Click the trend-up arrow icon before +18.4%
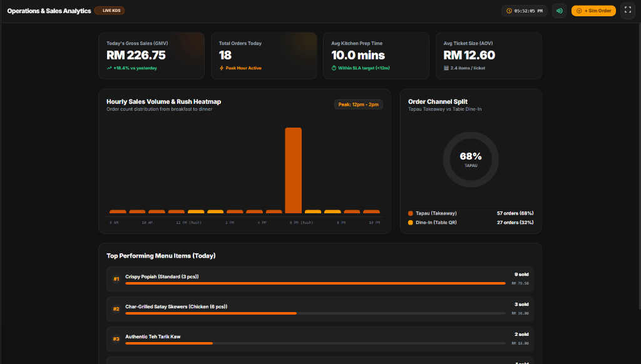 [109, 68]
